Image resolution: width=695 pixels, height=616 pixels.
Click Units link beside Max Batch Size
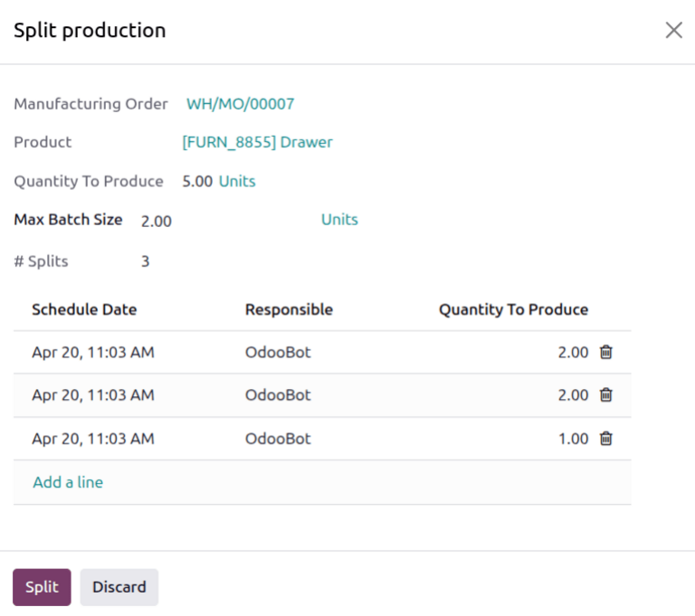[x=339, y=220]
